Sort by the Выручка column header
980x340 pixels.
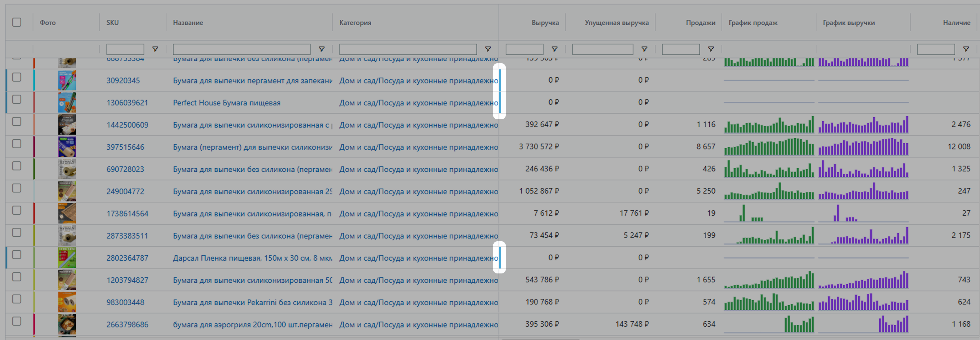tap(545, 22)
